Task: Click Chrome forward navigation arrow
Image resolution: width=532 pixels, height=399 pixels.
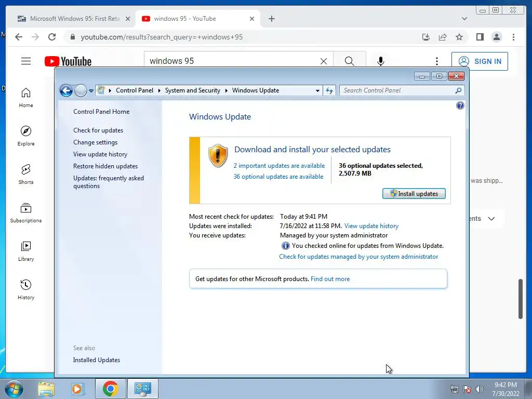Action: pos(35,37)
